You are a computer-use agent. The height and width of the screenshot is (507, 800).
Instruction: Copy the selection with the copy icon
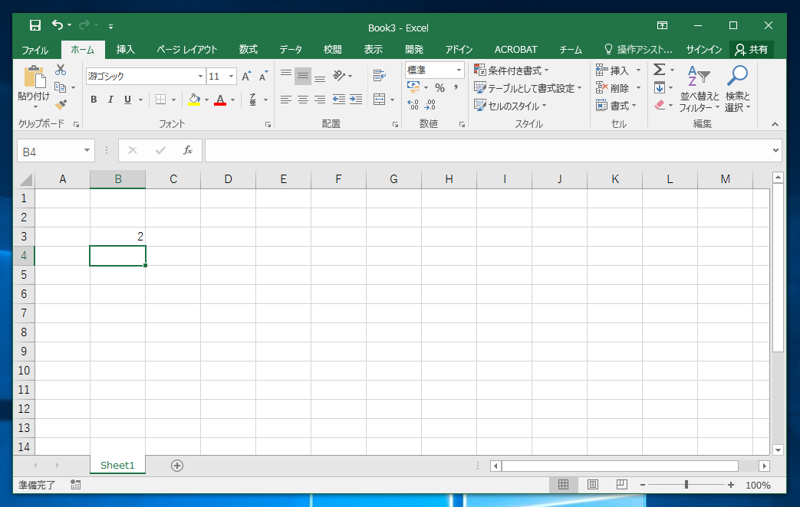[x=60, y=87]
